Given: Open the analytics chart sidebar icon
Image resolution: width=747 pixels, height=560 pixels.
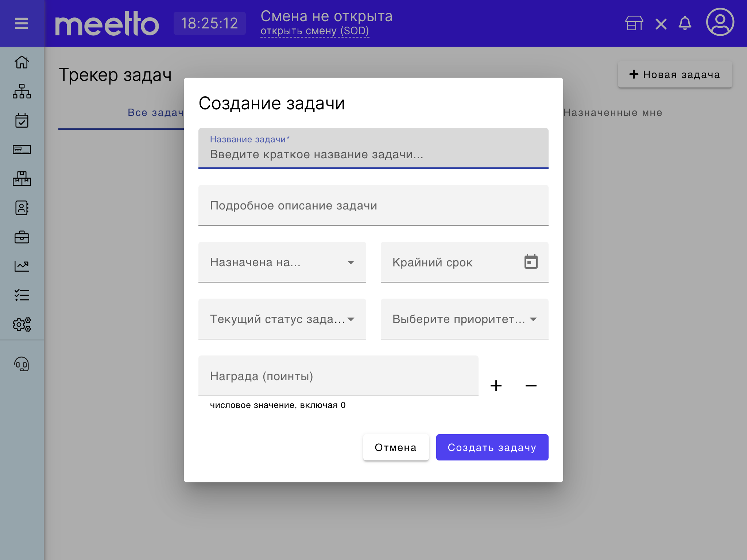Looking at the screenshot, I should (22, 266).
